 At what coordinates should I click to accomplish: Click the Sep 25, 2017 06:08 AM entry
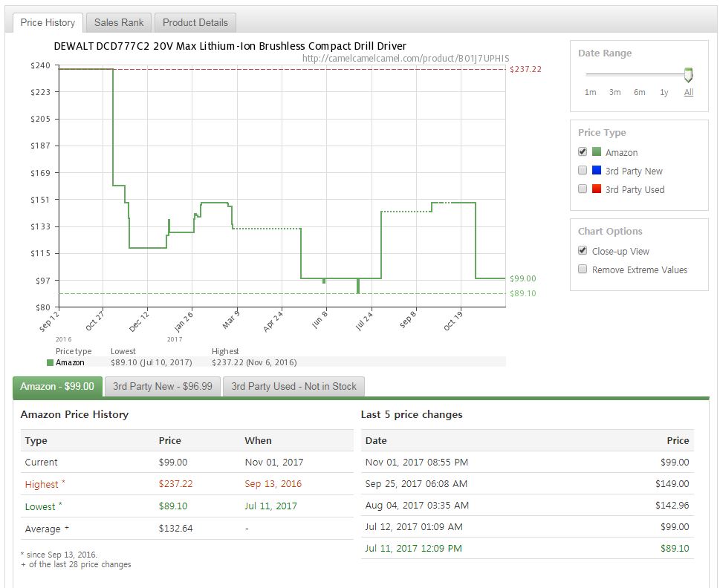(416, 483)
